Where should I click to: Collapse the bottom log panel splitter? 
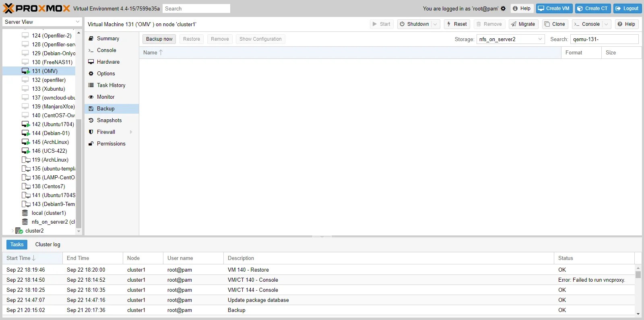322,237
